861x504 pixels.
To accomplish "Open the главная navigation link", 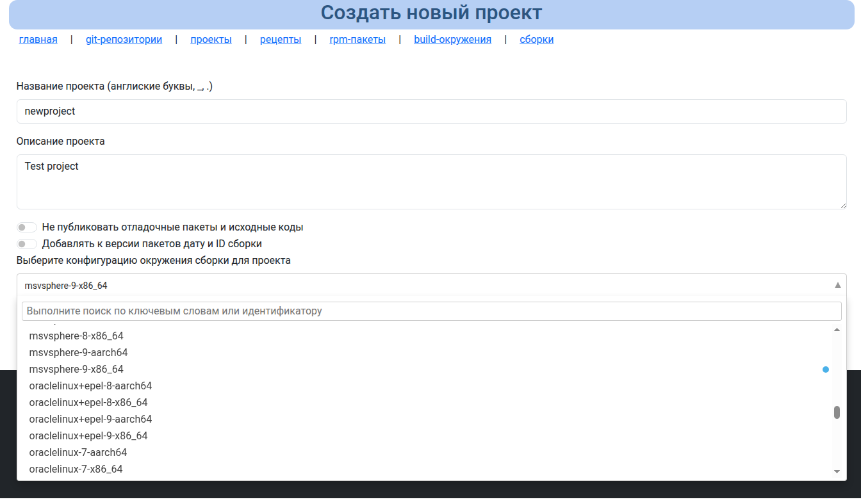I will pyautogui.click(x=38, y=39).
